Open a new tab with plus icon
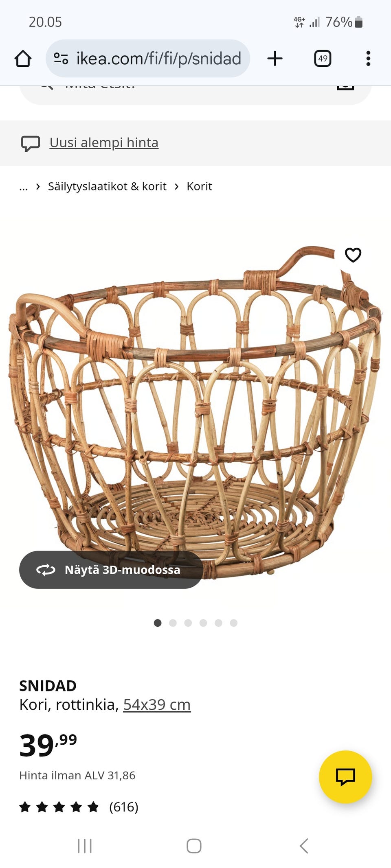The width and height of the screenshot is (391, 868). [275, 59]
